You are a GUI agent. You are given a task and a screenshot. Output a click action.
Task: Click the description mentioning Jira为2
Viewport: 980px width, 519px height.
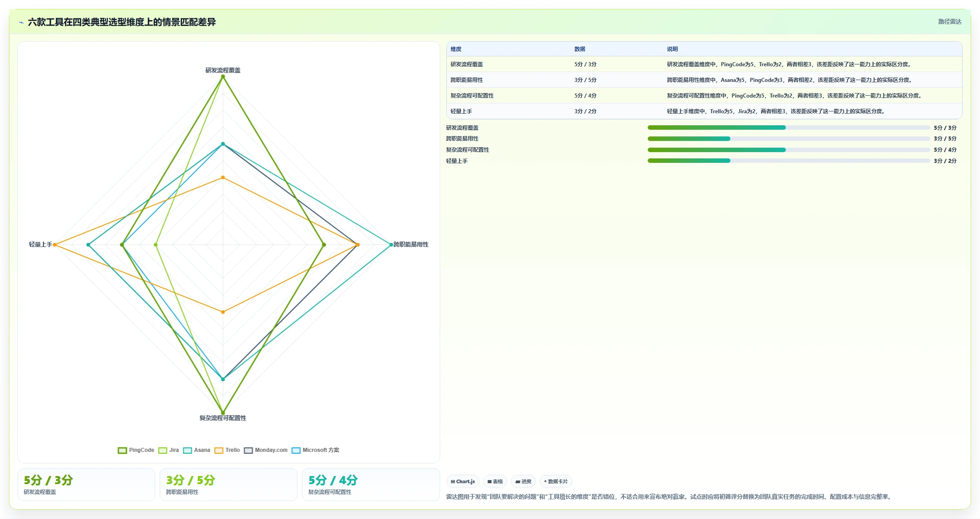click(776, 111)
